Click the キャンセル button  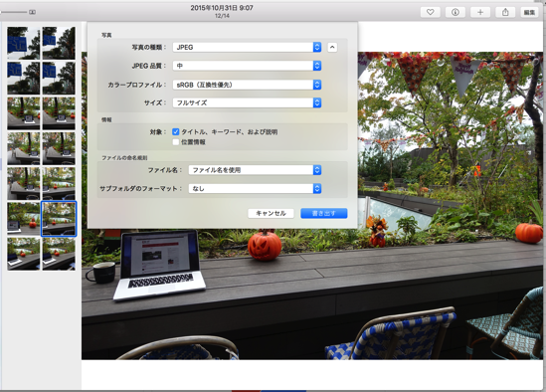pos(271,213)
